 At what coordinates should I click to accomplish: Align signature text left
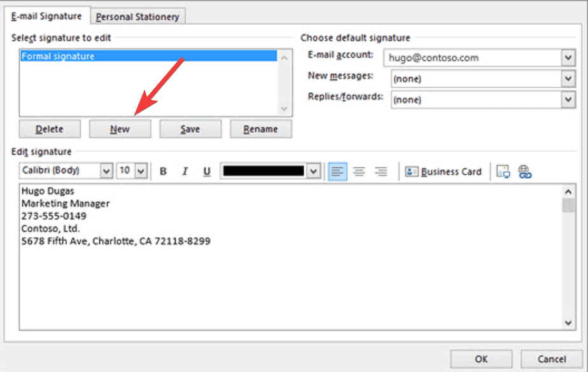click(x=337, y=171)
